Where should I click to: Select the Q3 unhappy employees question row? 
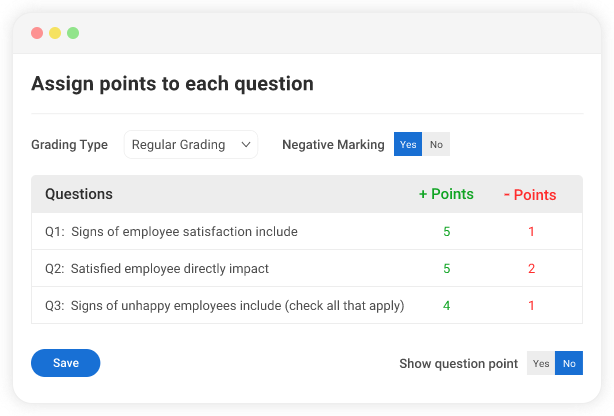click(x=224, y=305)
